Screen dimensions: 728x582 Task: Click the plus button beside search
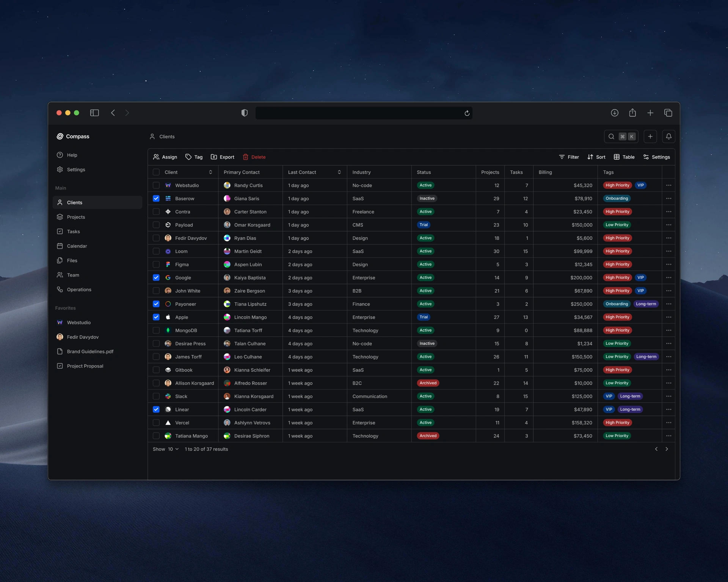[x=650, y=136]
